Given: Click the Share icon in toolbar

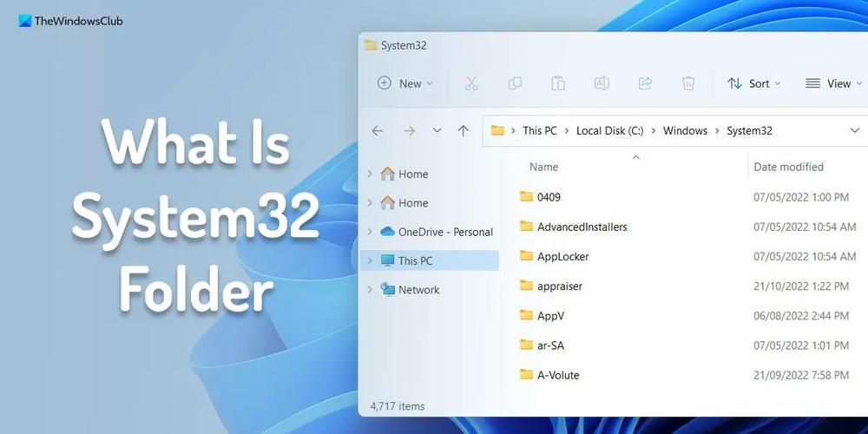Looking at the screenshot, I should click(645, 83).
